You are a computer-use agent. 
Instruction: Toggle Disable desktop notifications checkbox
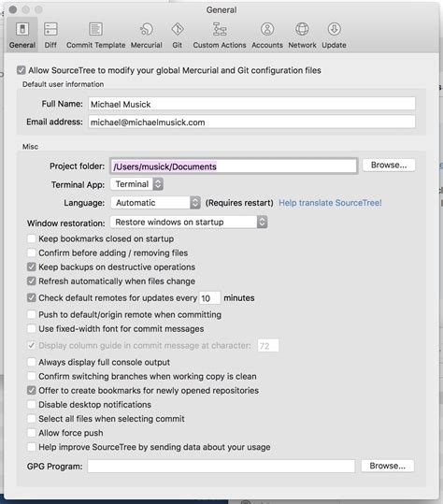(x=32, y=404)
